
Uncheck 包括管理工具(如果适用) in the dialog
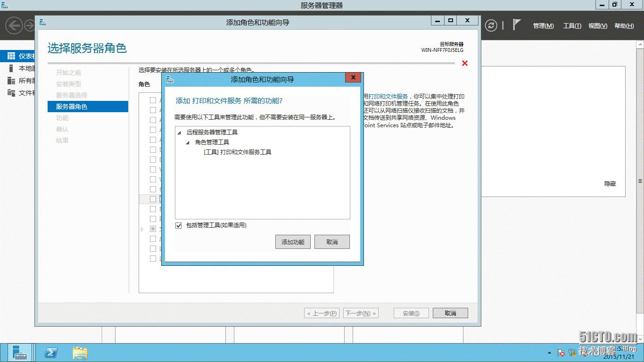(178, 225)
